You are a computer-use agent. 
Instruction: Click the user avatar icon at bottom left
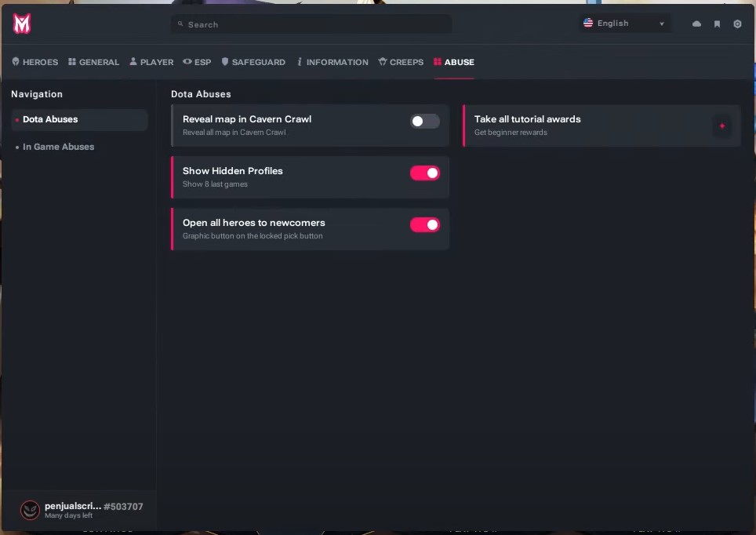click(x=30, y=510)
